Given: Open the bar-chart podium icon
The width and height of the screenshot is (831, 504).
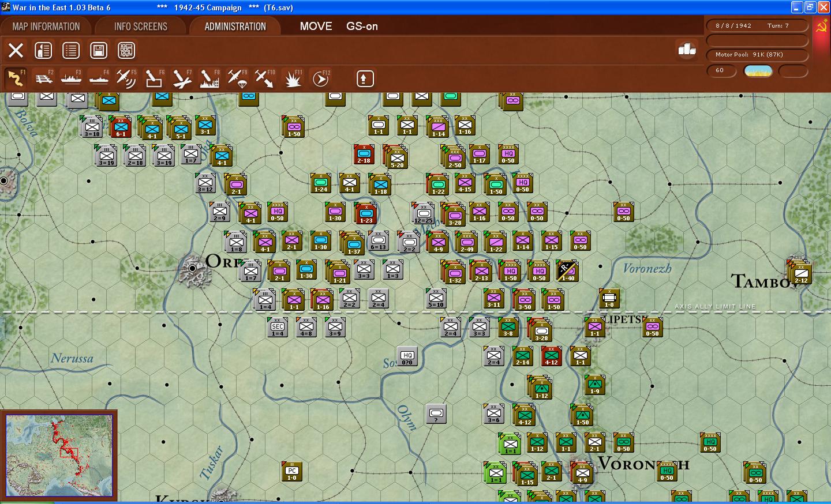Looking at the screenshot, I should pos(687,50).
